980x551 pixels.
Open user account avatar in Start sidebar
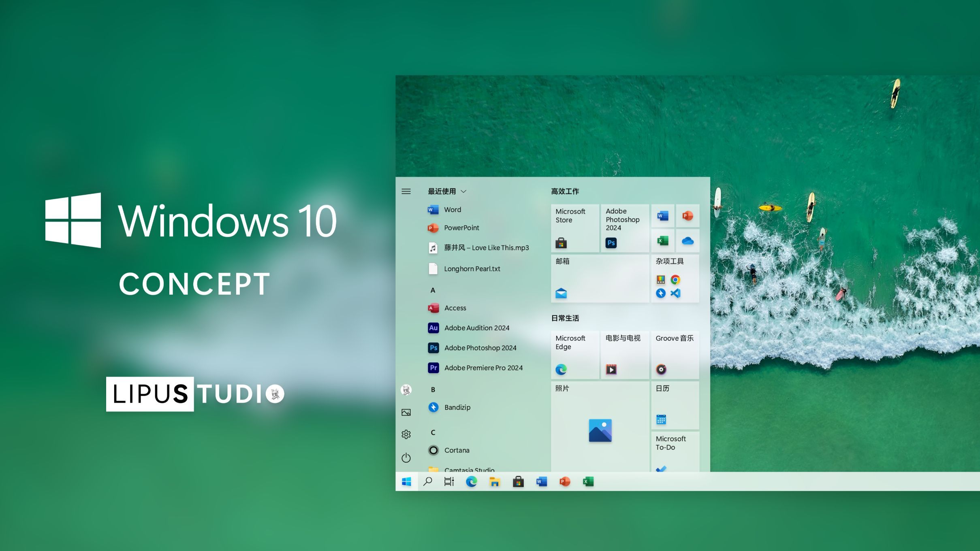(406, 390)
